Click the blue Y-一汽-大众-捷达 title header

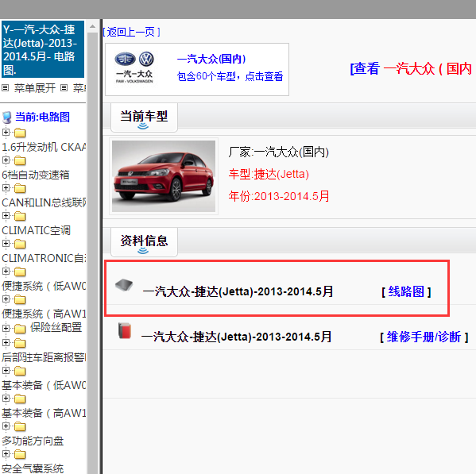tap(43, 49)
